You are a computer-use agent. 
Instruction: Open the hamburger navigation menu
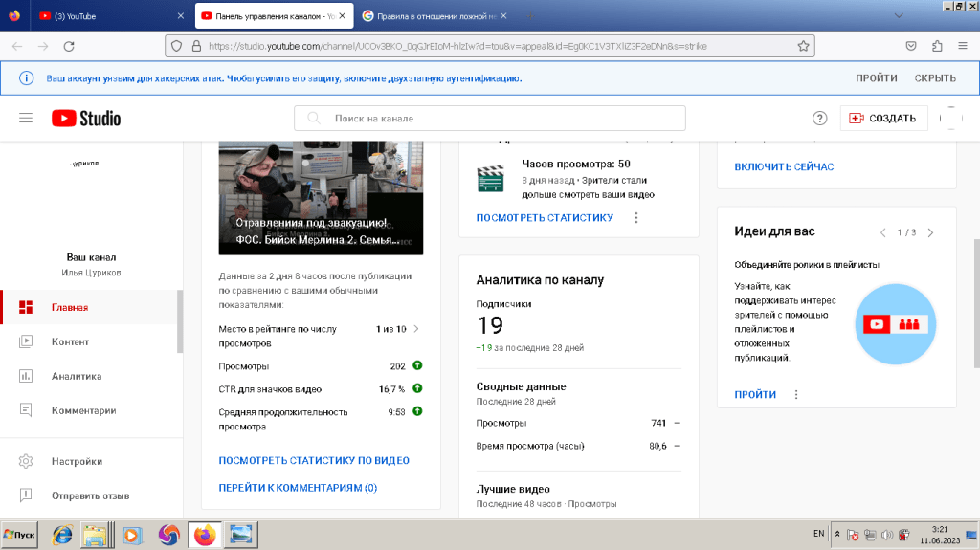click(26, 118)
